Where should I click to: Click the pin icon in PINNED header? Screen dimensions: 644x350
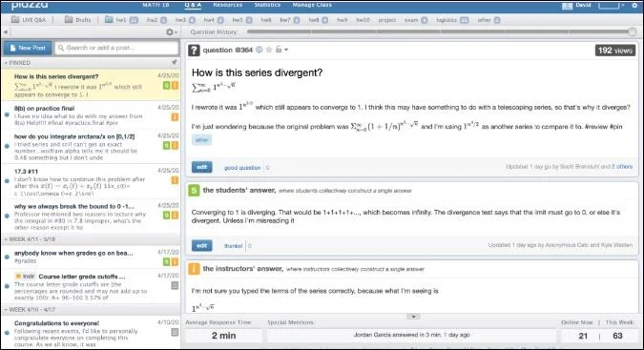(175, 62)
